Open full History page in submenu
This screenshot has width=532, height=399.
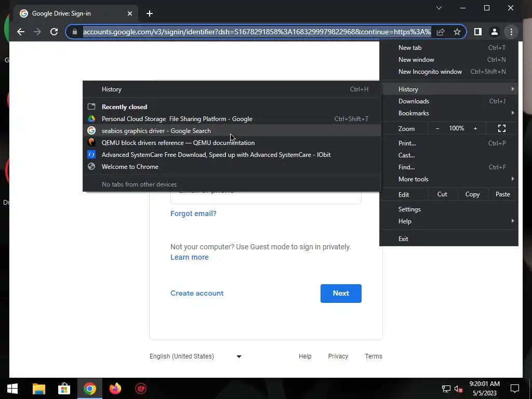tap(232, 89)
